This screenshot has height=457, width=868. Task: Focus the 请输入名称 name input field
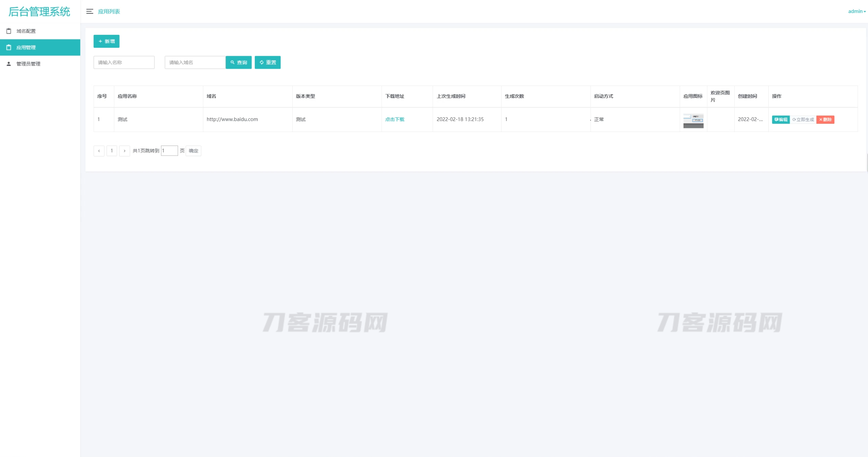click(x=124, y=62)
